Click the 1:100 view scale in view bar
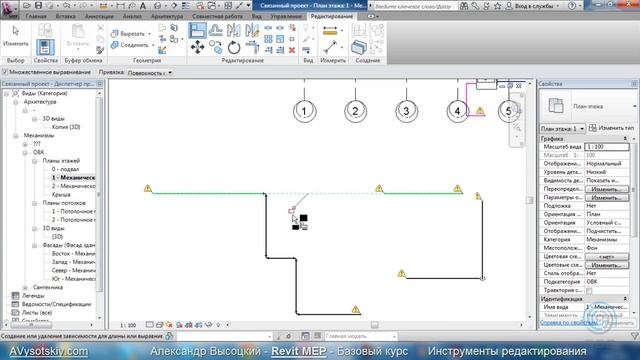 pyautogui.click(x=128, y=325)
